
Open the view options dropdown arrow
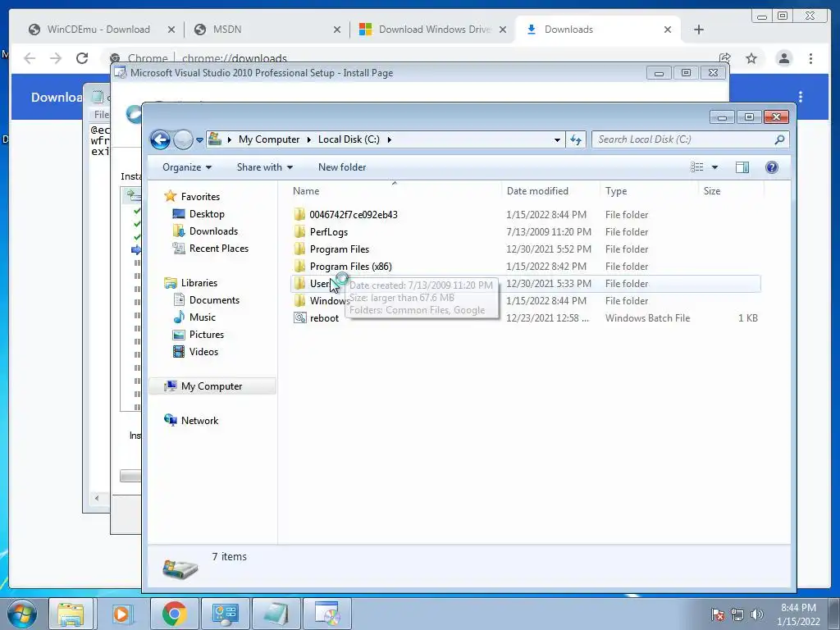tap(714, 167)
